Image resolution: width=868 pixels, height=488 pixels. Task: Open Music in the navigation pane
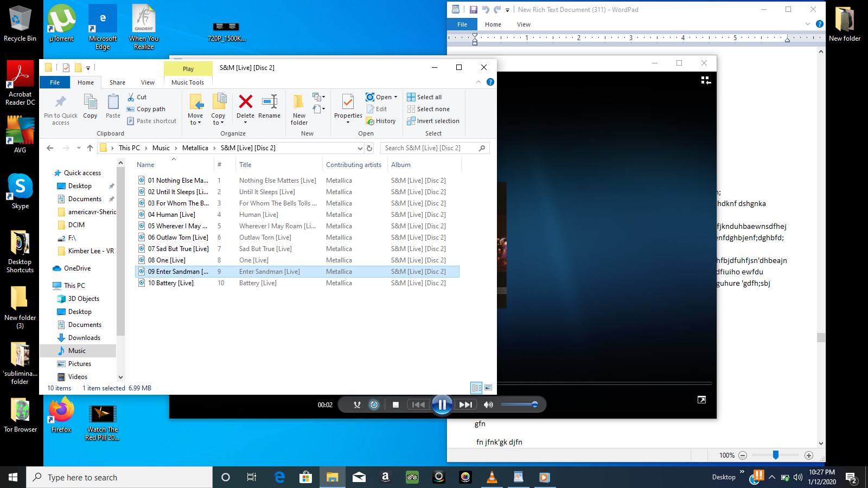coord(77,351)
